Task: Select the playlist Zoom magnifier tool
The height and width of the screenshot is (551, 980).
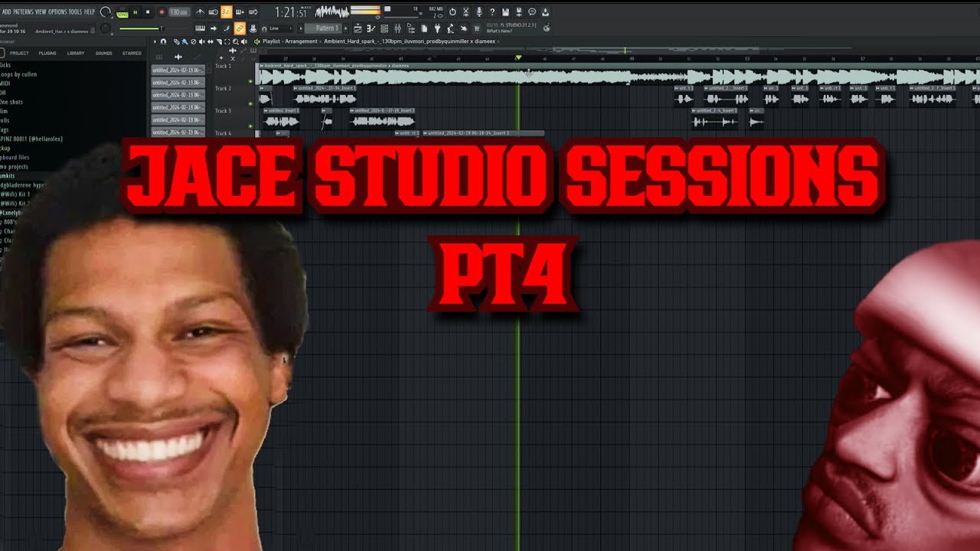Action: (235, 41)
